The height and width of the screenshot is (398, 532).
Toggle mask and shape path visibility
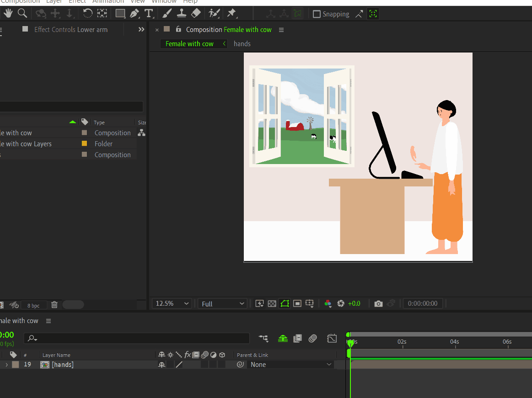point(285,303)
